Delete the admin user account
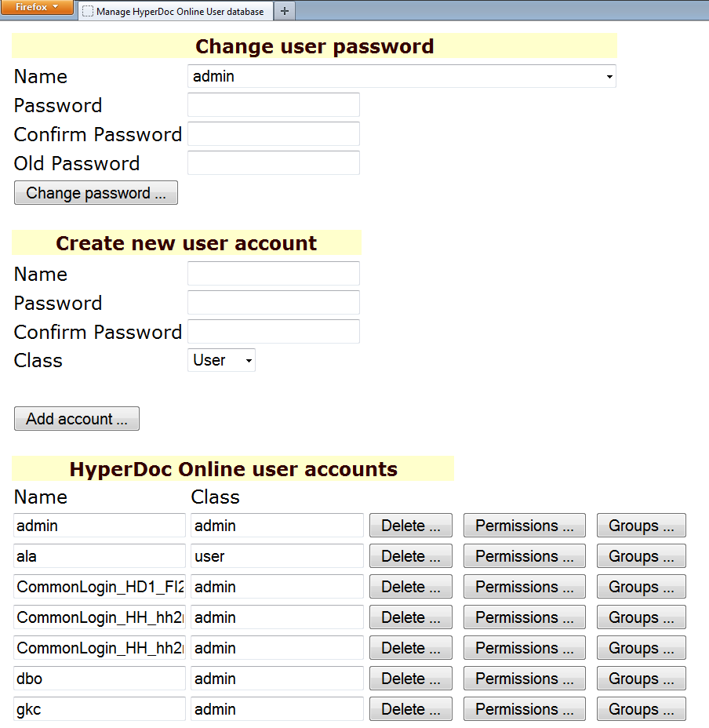The image size is (709, 728). coord(411,526)
